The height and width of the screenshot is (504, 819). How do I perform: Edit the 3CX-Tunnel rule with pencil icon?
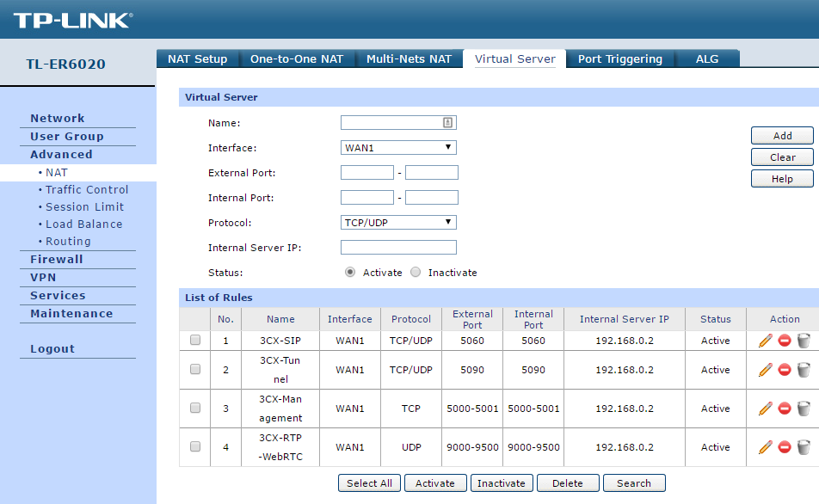765,370
